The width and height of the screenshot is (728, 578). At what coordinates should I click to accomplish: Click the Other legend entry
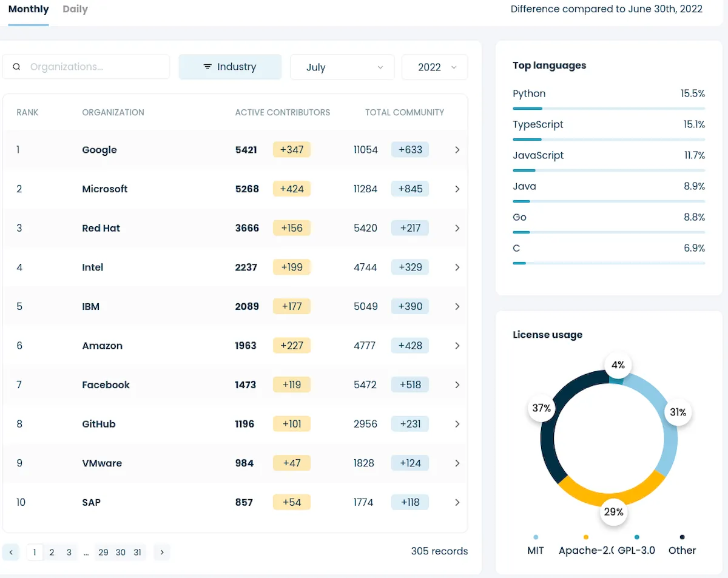point(682,546)
